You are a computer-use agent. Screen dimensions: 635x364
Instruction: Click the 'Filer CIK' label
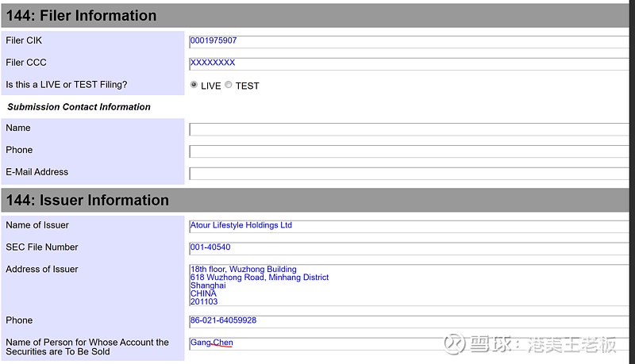pos(24,40)
